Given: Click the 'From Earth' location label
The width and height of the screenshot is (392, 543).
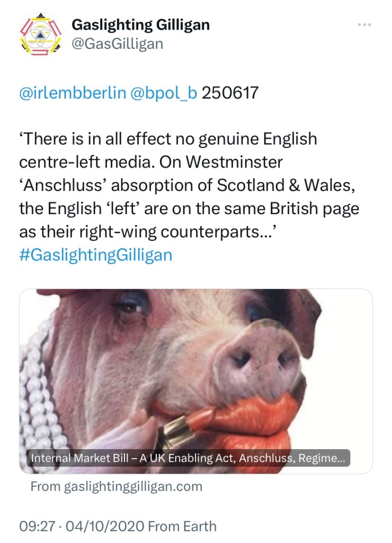Looking at the screenshot, I should point(182,527).
